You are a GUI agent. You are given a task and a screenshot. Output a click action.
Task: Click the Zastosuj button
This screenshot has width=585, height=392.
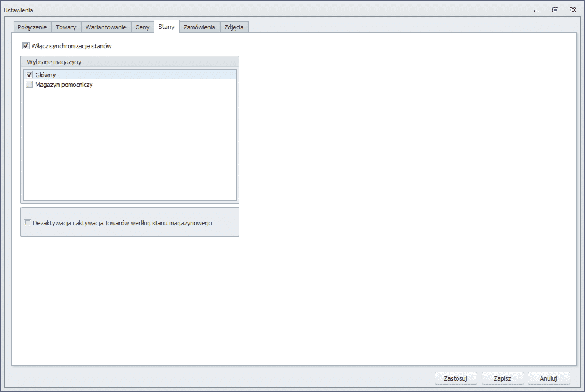tap(456, 378)
